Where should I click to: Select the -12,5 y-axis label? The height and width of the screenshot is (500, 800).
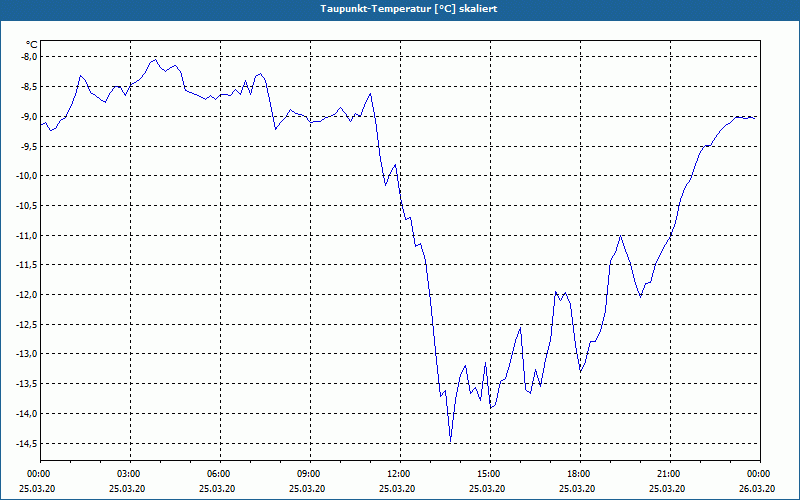click(27, 324)
